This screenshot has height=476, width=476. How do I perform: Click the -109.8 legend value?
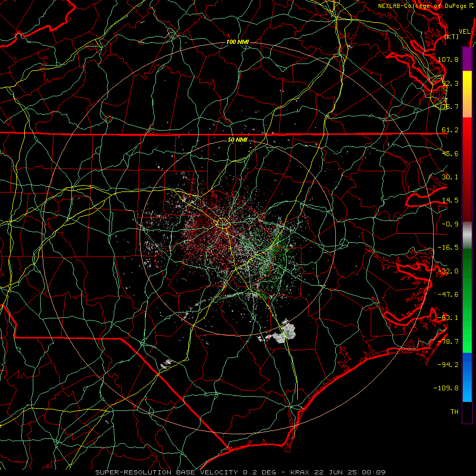click(x=446, y=388)
